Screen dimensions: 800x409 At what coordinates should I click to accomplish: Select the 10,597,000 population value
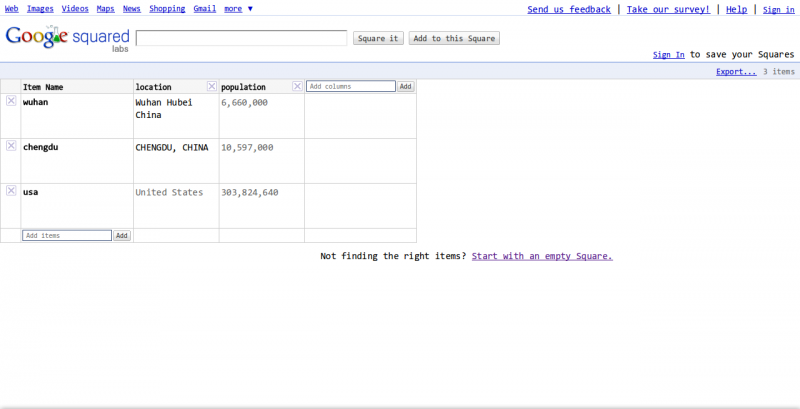coord(247,147)
